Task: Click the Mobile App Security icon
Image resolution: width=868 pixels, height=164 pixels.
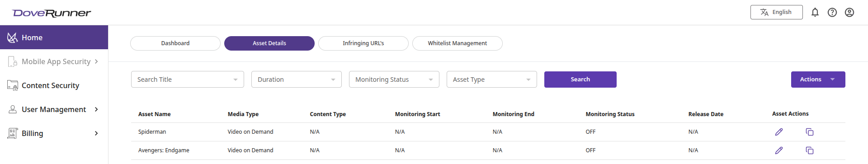Action: 13,61
